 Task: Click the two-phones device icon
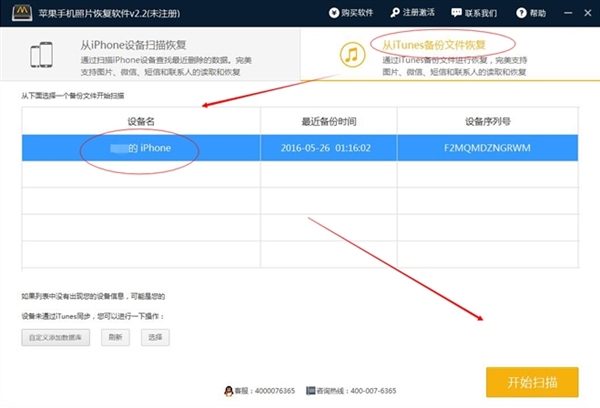coord(42,55)
